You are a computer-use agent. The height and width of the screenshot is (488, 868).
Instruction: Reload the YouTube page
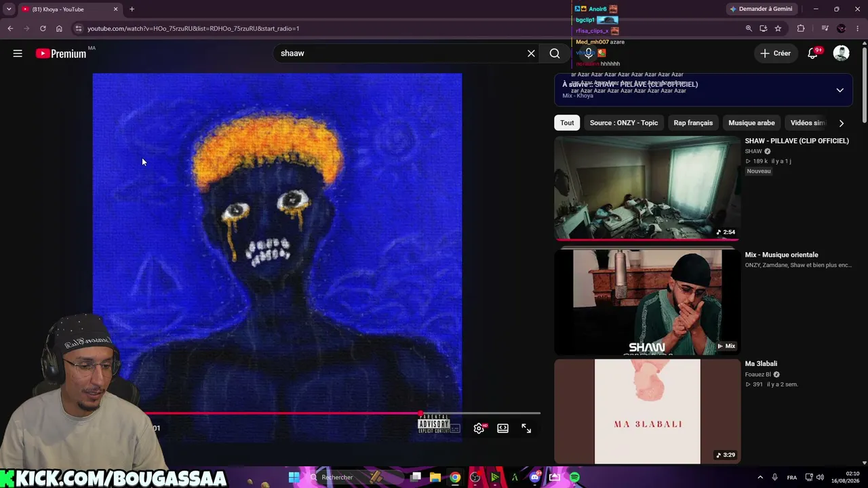pos(43,28)
